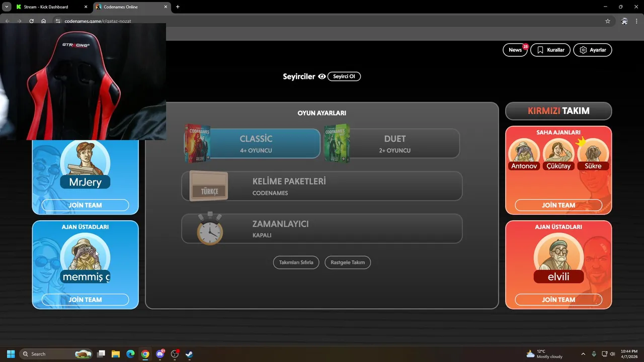
Task: Click the red Codenames classic box image
Action: [x=197, y=143]
